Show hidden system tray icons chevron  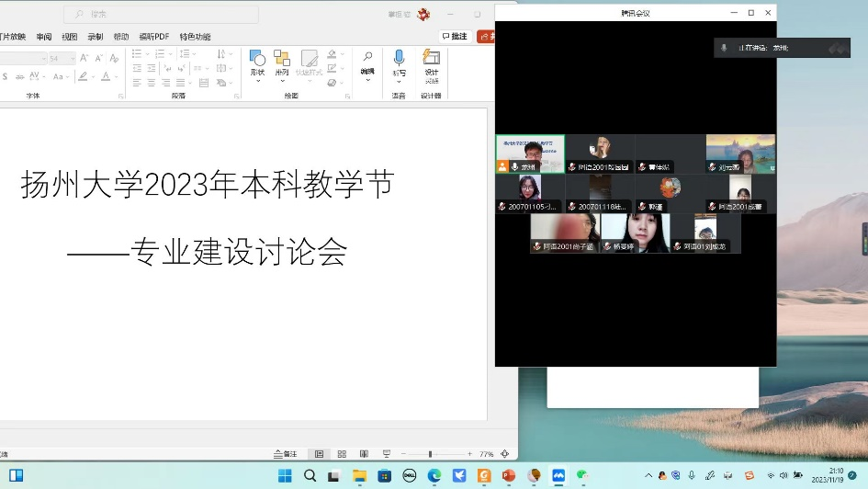click(648, 475)
